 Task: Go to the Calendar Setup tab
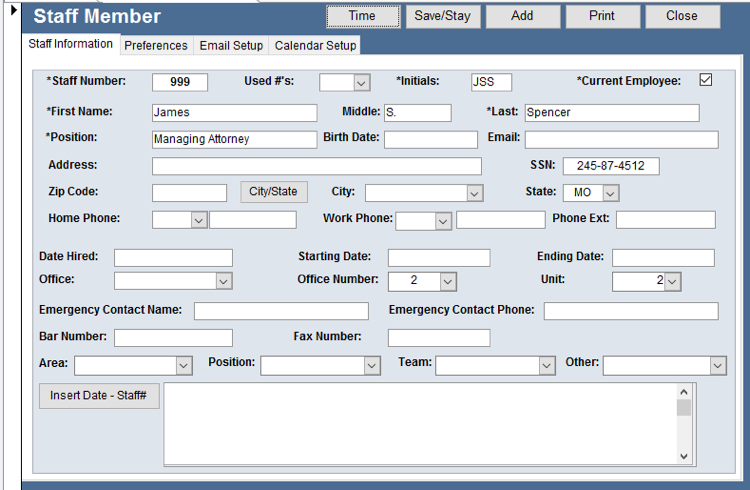[x=315, y=45]
